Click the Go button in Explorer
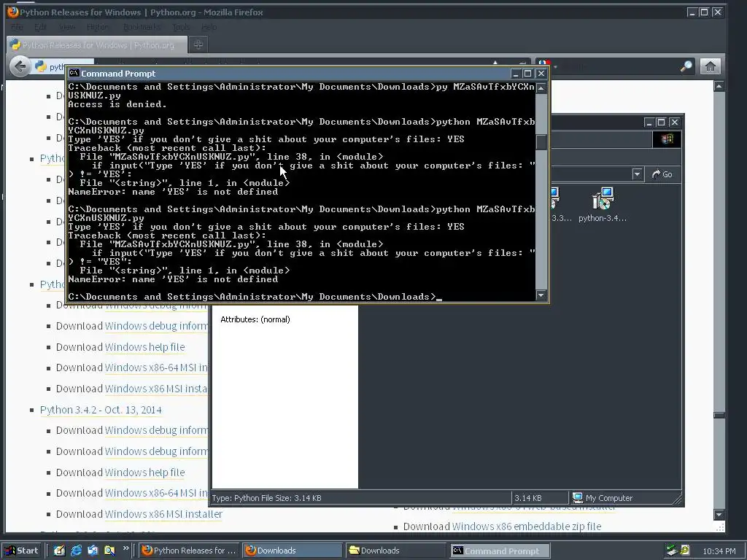This screenshot has width=747, height=560. [662, 174]
